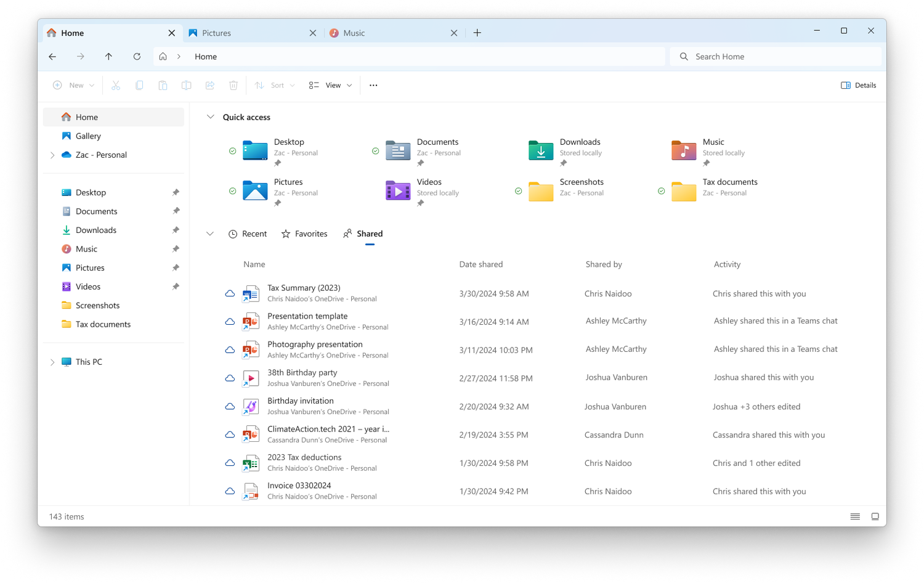Click the Delete trash icon
Image resolution: width=924 pixels, height=583 pixels.
pyautogui.click(x=233, y=85)
